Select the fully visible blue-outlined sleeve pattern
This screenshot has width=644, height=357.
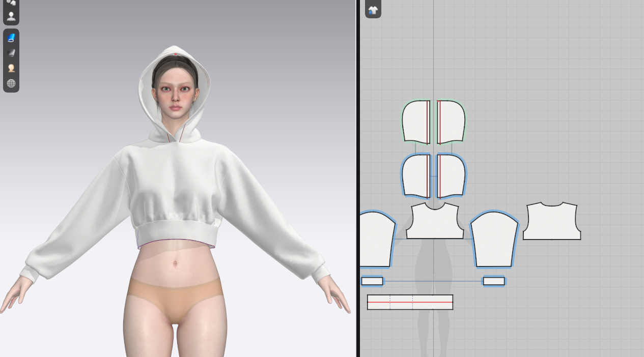click(494, 240)
